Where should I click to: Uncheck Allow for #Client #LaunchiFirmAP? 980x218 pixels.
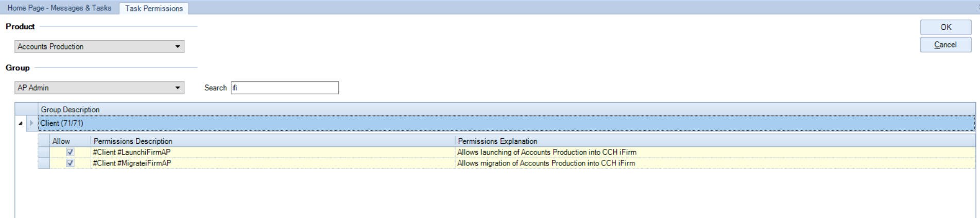(x=71, y=152)
